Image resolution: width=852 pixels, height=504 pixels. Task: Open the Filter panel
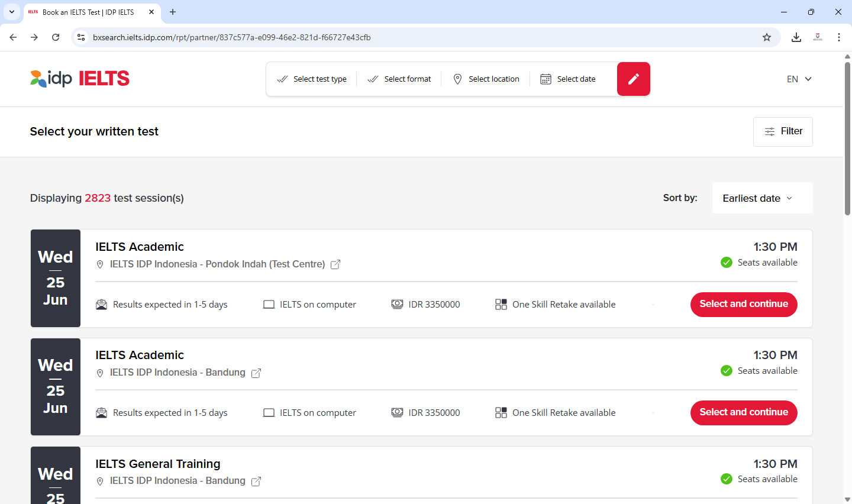pyautogui.click(x=783, y=131)
